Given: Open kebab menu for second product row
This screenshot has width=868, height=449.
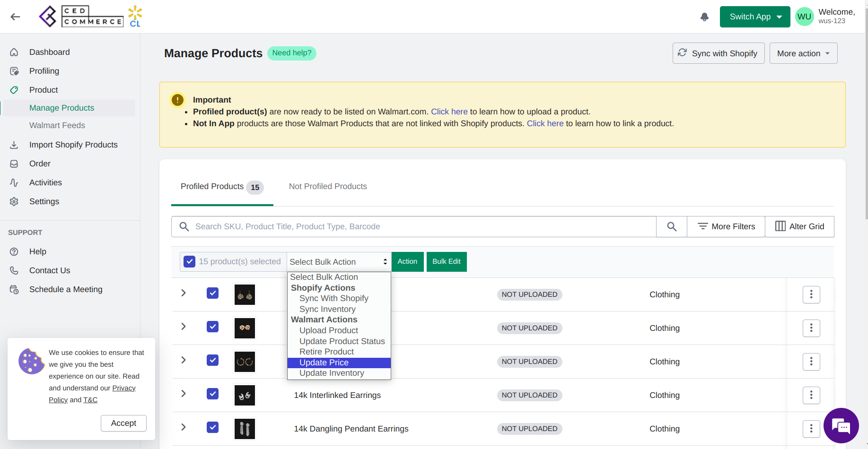Looking at the screenshot, I should pos(811,328).
